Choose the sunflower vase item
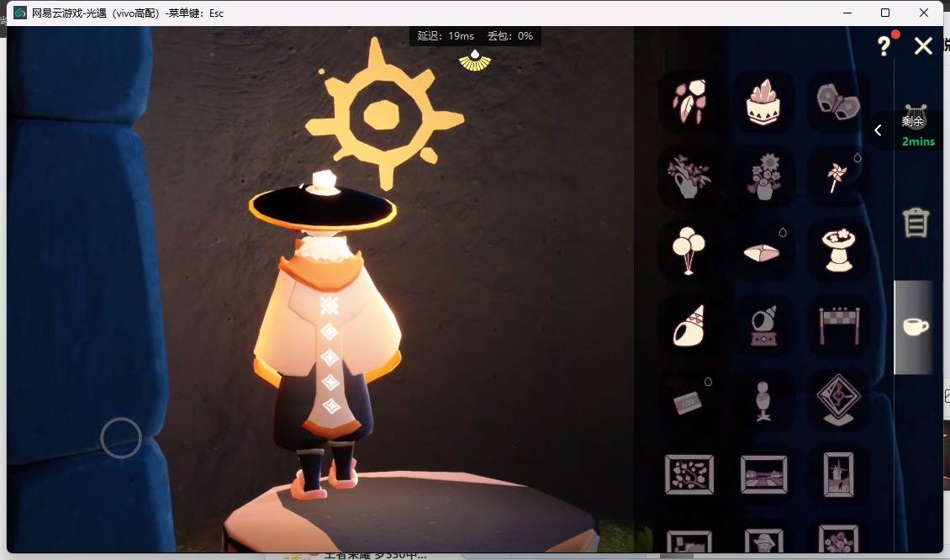The height and width of the screenshot is (560, 950). (x=763, y=177)
